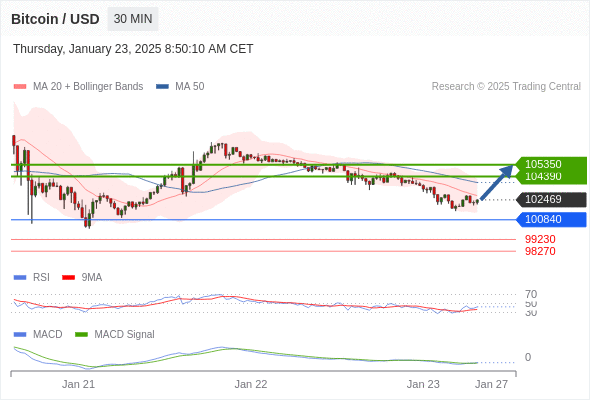Click the Bitcoin / USD chart title
Screen dimensions: 590x400
(55, 19)
